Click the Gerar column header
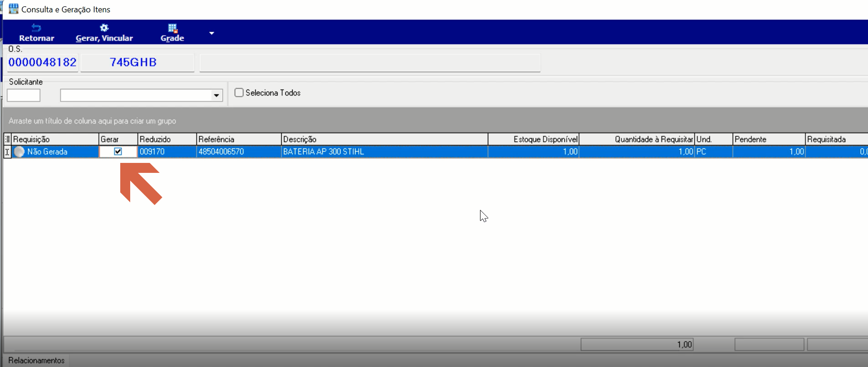Screen dimensions: 868x367 (x=118, y=139)
